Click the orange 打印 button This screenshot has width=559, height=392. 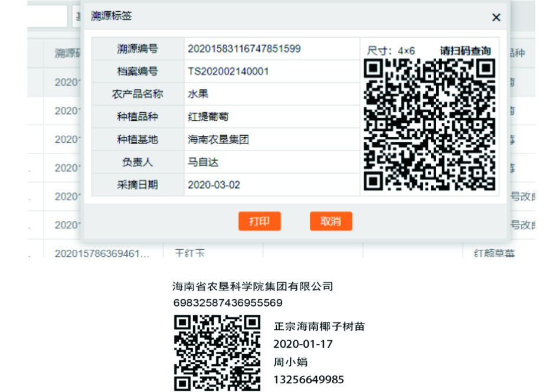tap(260, 221)
